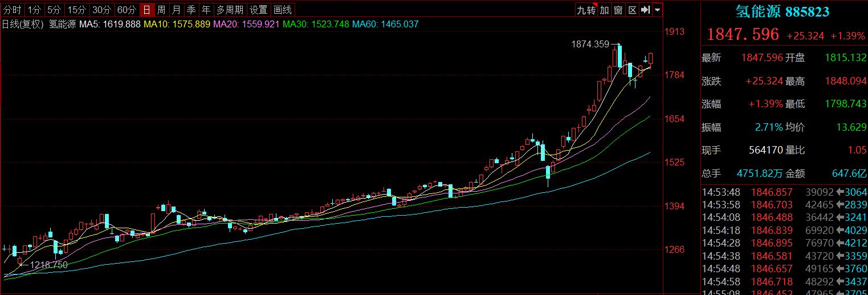The image size is (868, 295).
Task: Click the 振幅 value 2.71%
Action: click(769, 127)
